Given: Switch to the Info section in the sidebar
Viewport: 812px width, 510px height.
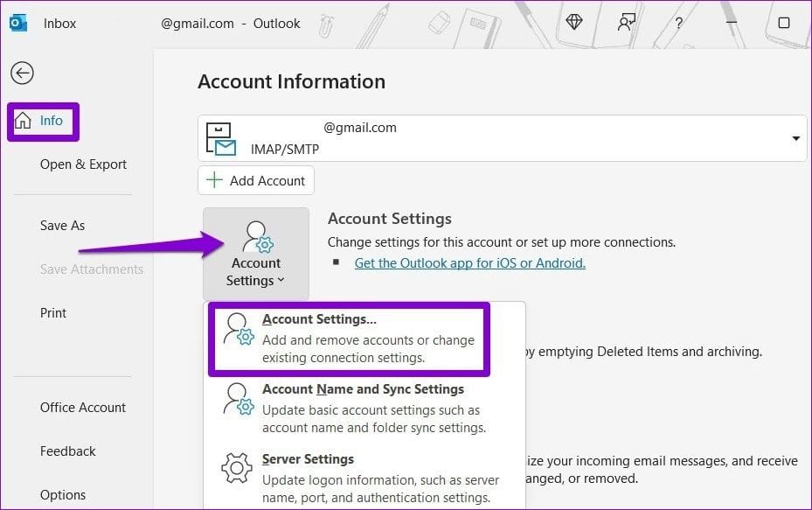Looking at the screenshot, I should pos(51,121).
